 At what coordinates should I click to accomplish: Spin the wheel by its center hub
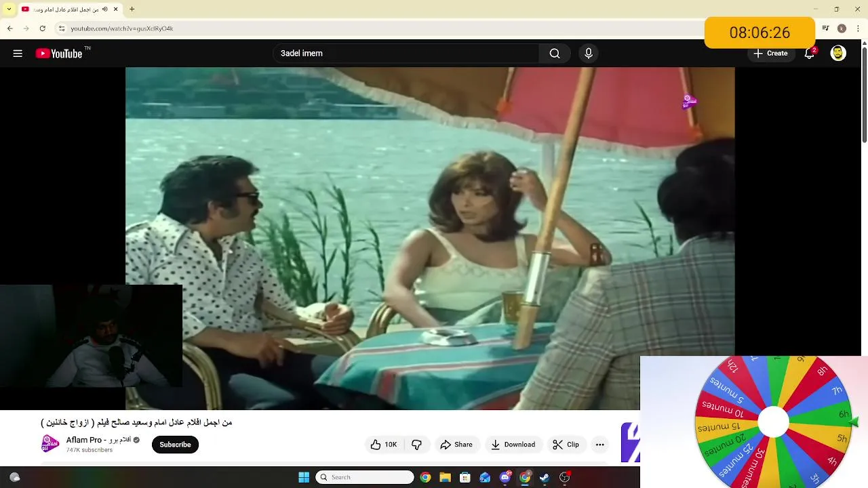(773, 422)
